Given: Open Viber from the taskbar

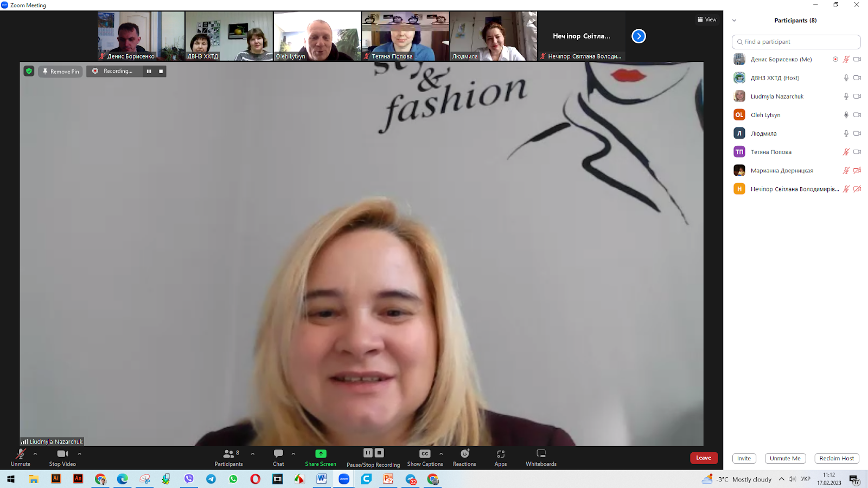Looking at the screenshot, I should click(189, 479).
